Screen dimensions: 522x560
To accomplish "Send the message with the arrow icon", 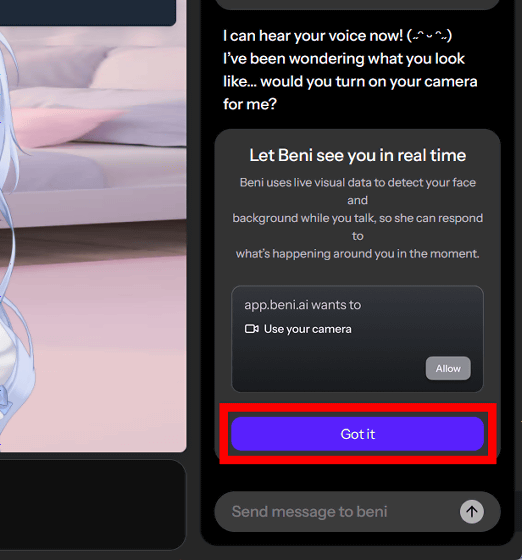I will tap(472, 511).
